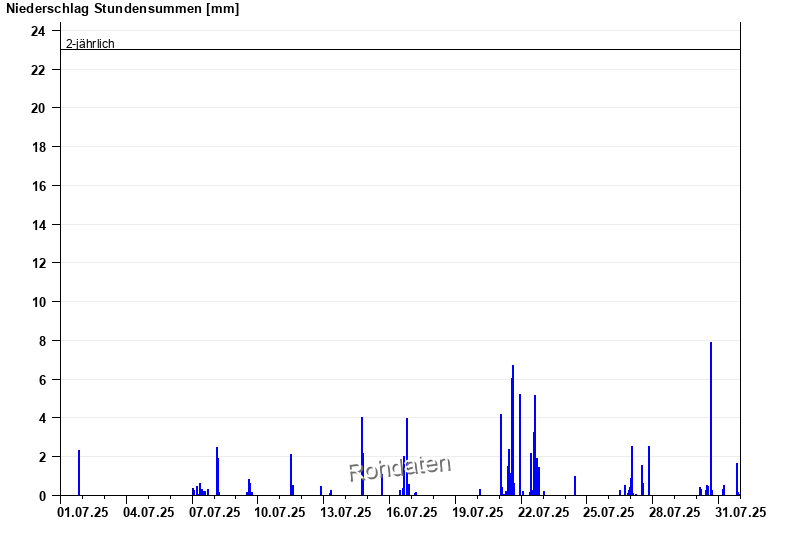Select the x-axis date label 19.07.25
Viewport: 800px width, 550px height.
coord(478,512)
